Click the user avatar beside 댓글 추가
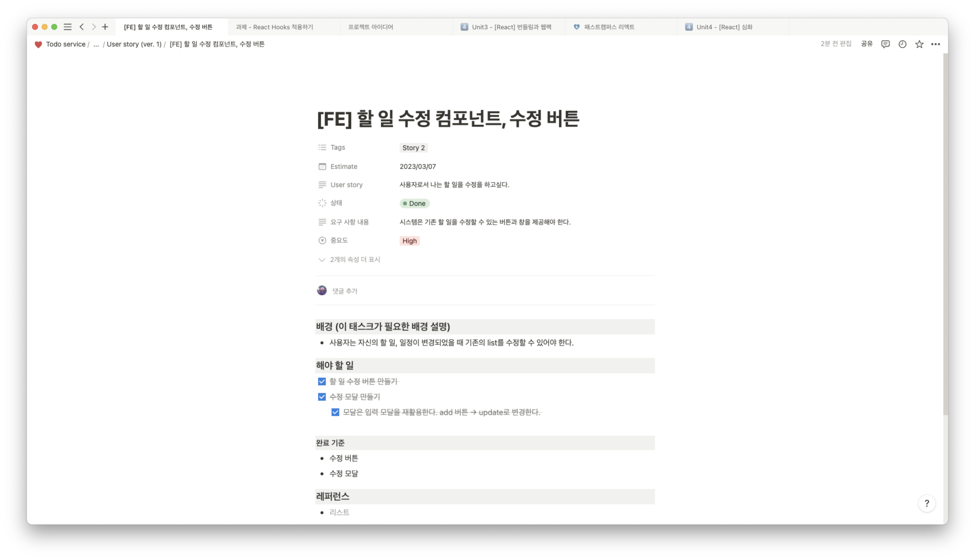The image size is (975, 560). click(322, 290)
